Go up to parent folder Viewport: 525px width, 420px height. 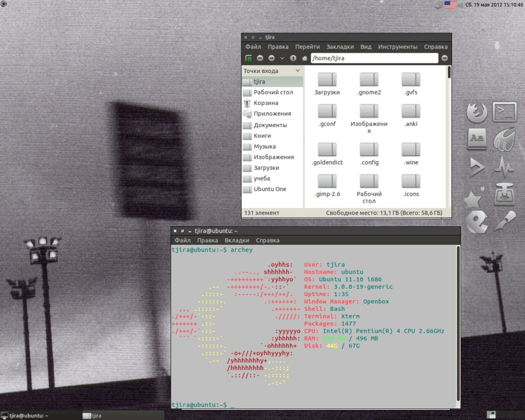(293, 58)
